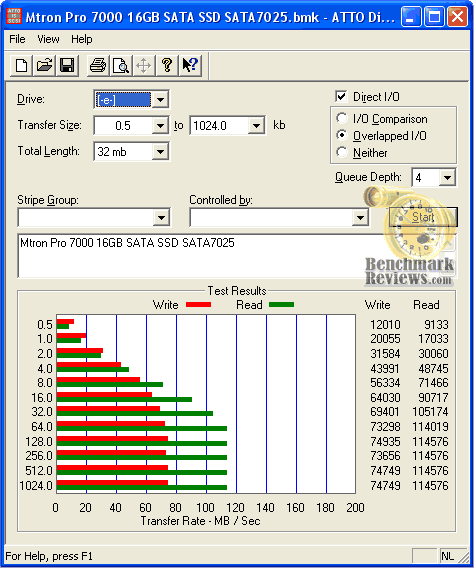This screenshot has width=474, height=568.
Task: Maximize the ATTO window
Action: click(434, 17)
